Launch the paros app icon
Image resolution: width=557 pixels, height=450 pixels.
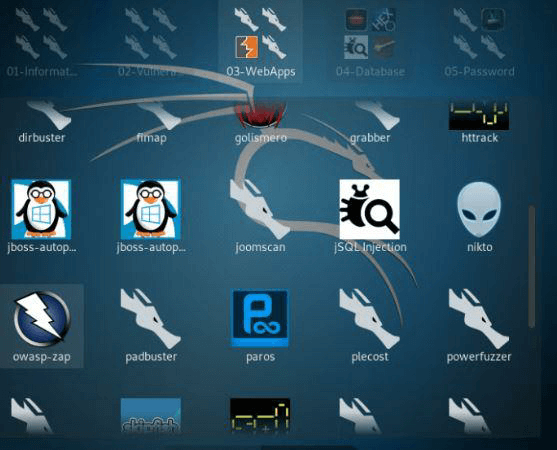point(260,318)
